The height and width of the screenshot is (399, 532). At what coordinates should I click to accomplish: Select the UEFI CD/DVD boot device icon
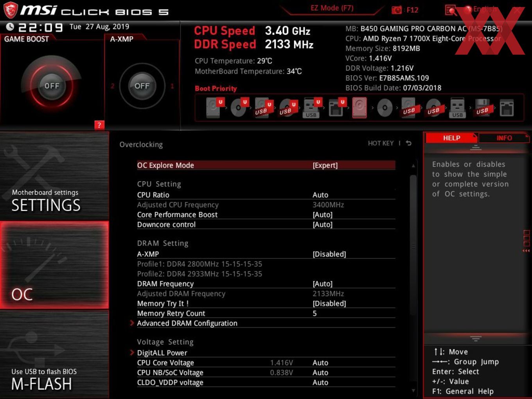[239, 108]
